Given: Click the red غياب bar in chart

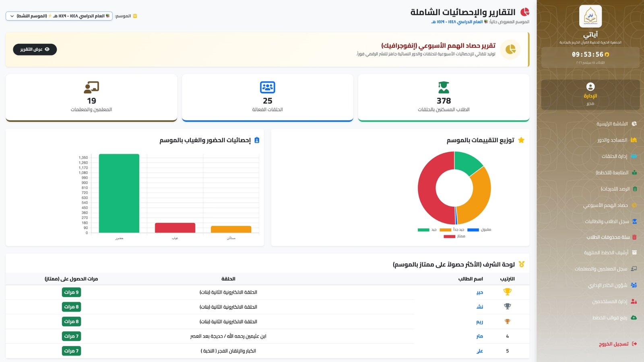Looking at the screenshot, I should (175, 228).
